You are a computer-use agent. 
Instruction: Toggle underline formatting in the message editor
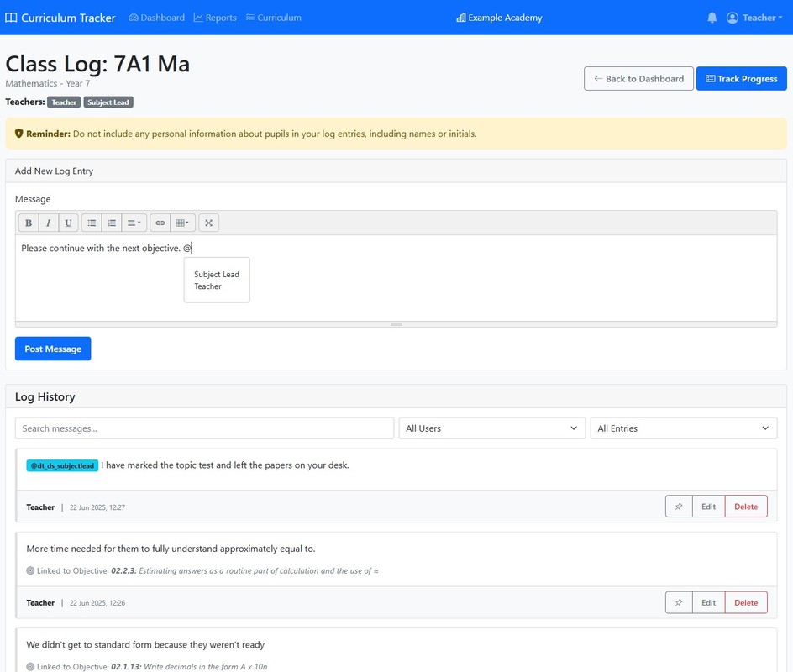pos(68,223)
